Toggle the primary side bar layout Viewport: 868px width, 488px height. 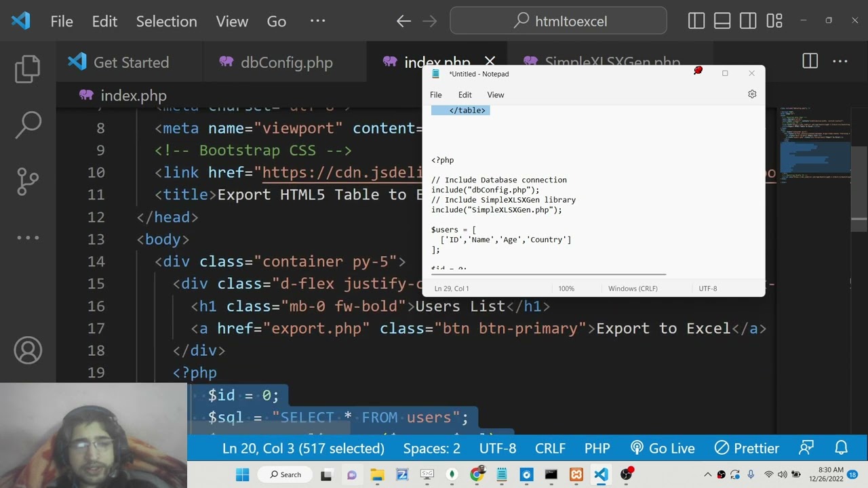pos(696,21)
